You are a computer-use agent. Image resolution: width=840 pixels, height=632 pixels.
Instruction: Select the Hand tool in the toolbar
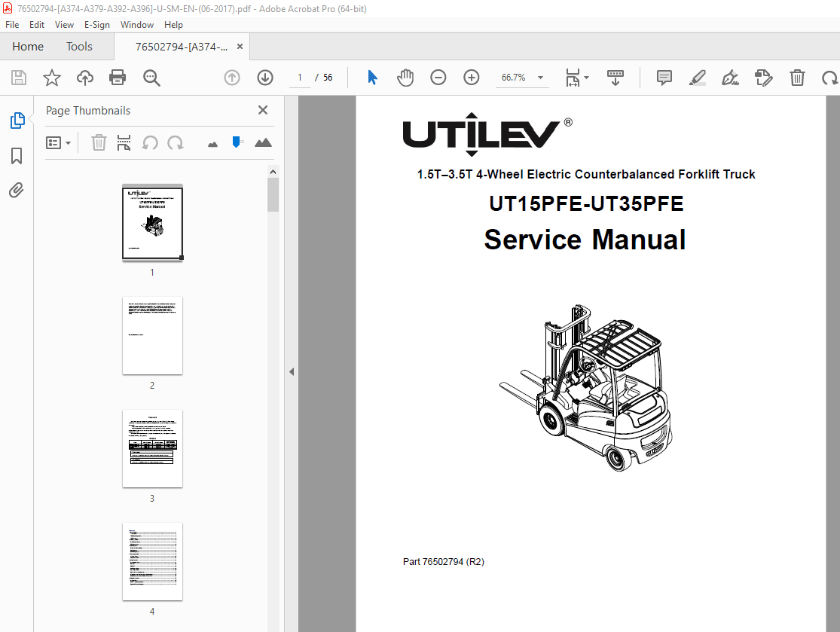point(405,77)
